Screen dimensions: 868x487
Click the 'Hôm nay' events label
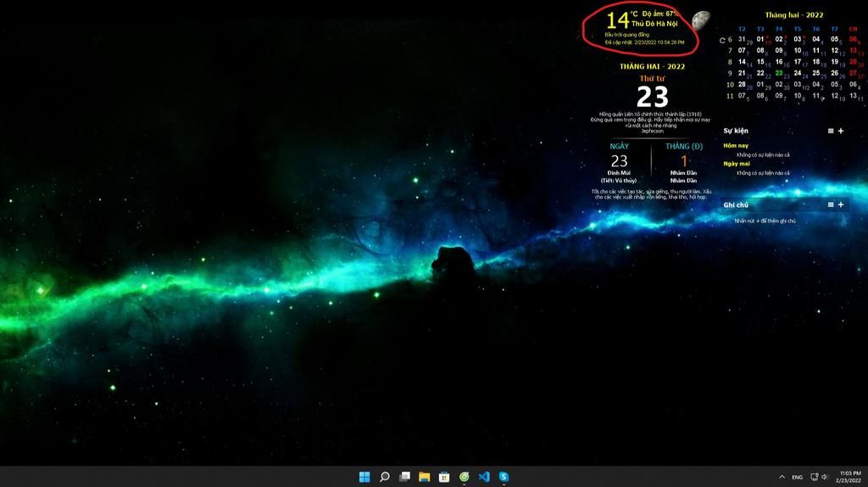736,146
